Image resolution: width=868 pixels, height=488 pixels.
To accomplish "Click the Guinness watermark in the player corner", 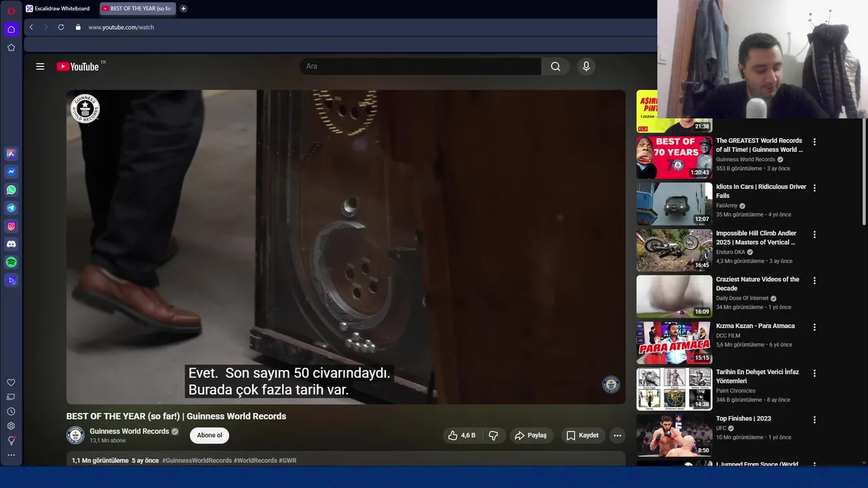I will [x=611, y=384].
